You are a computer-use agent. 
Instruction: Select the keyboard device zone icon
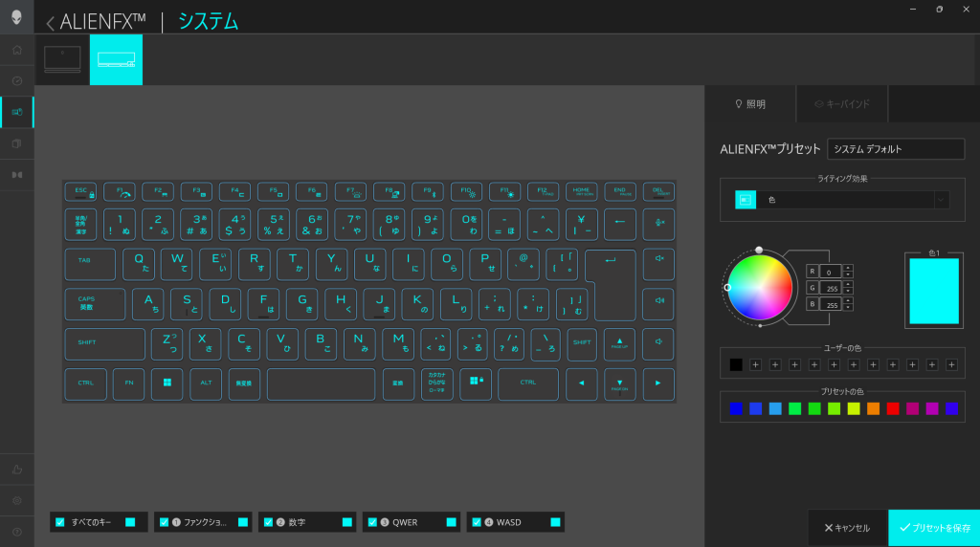[116, 59]
